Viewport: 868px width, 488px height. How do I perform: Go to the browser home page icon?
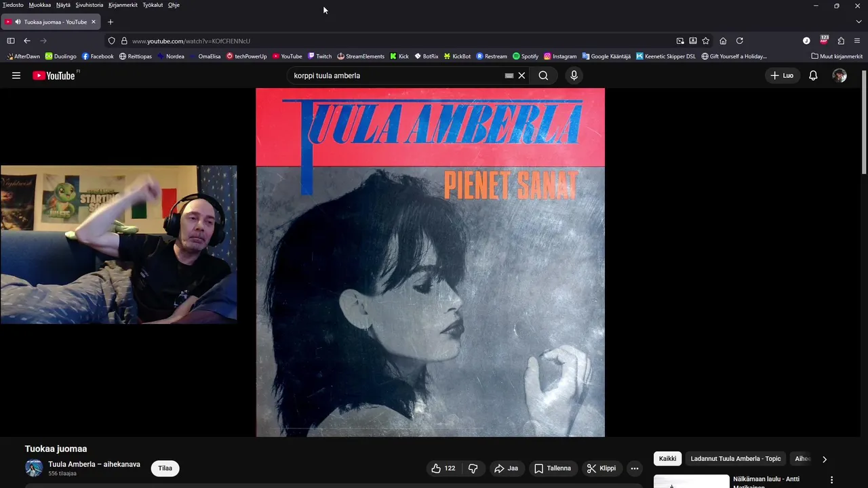coord(723,41)
